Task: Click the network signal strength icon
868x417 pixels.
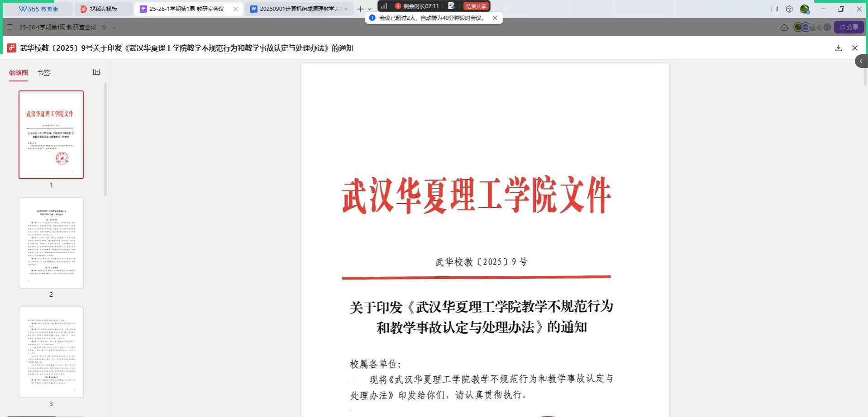Action: point(384,6)
